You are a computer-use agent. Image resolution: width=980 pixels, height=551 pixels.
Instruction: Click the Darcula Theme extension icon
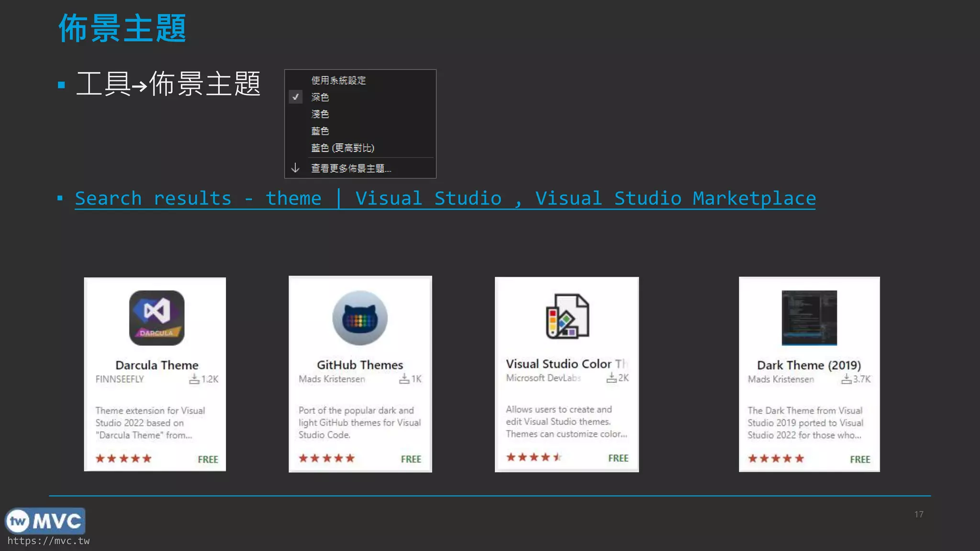pos(156,318)
